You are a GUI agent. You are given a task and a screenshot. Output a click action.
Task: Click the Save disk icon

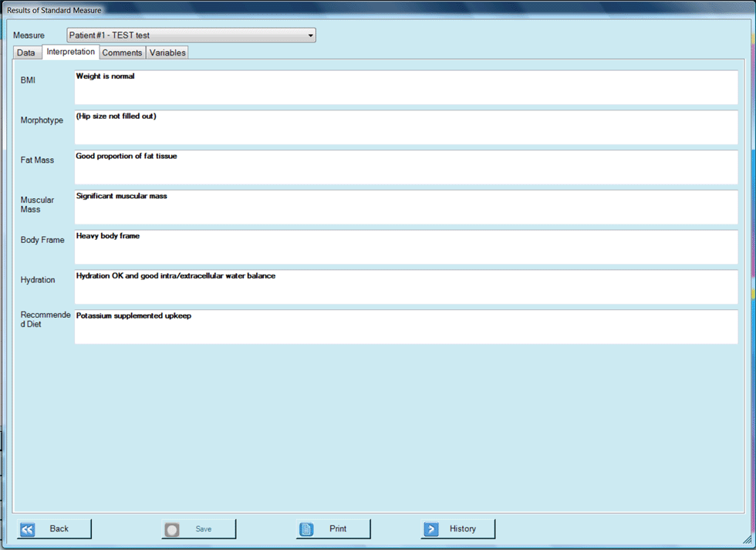click(171, 530)
